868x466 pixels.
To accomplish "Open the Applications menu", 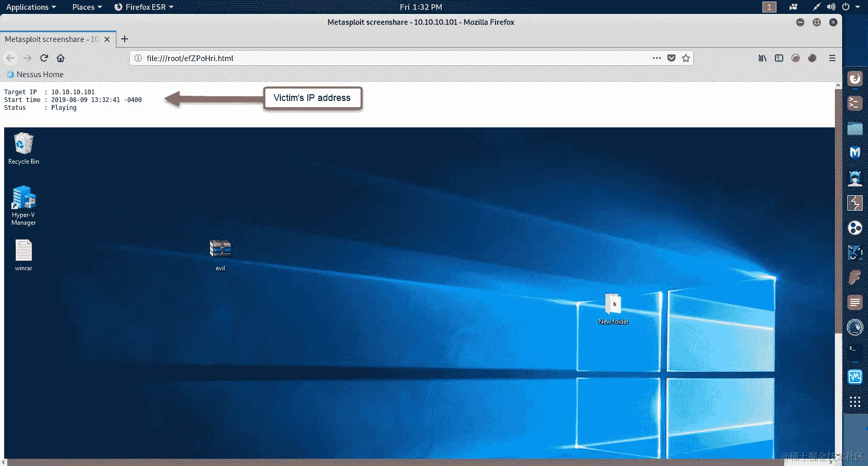I will tap(31, 7).
